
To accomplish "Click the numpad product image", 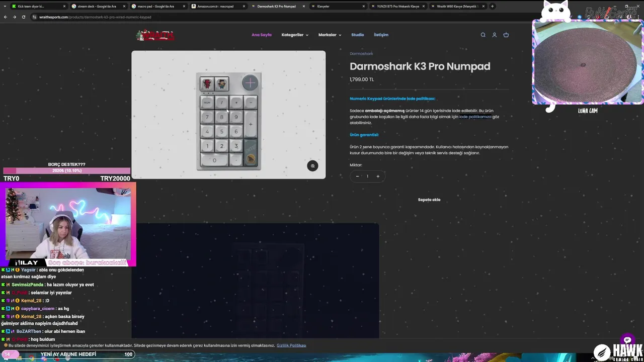I will click(228, 115).
